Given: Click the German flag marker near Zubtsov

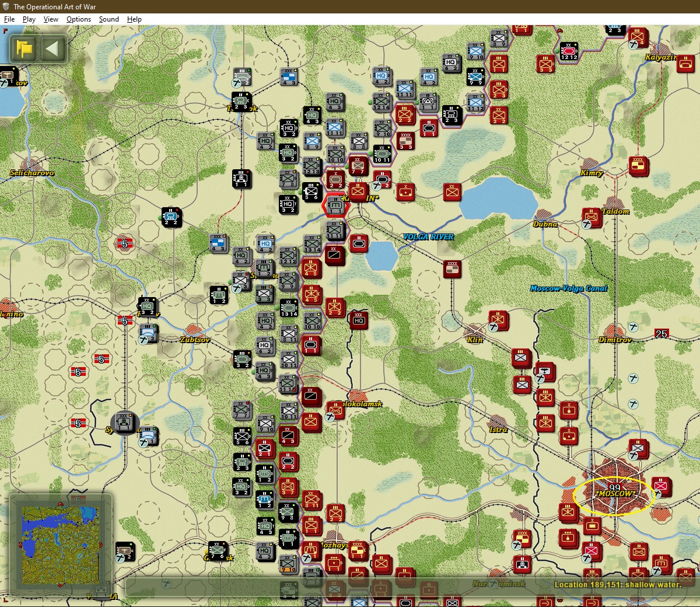Looking at the screenshot, I should pyautogui.click(x=125, y=320).
